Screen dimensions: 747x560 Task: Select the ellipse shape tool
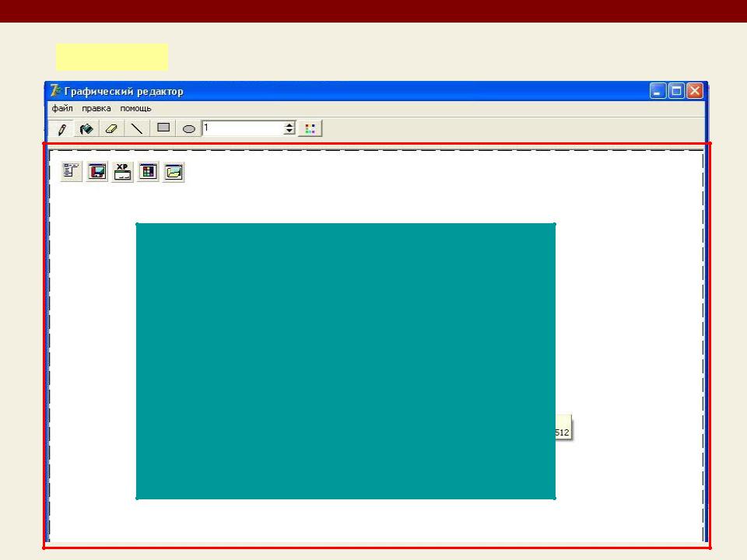pos(188,128)
